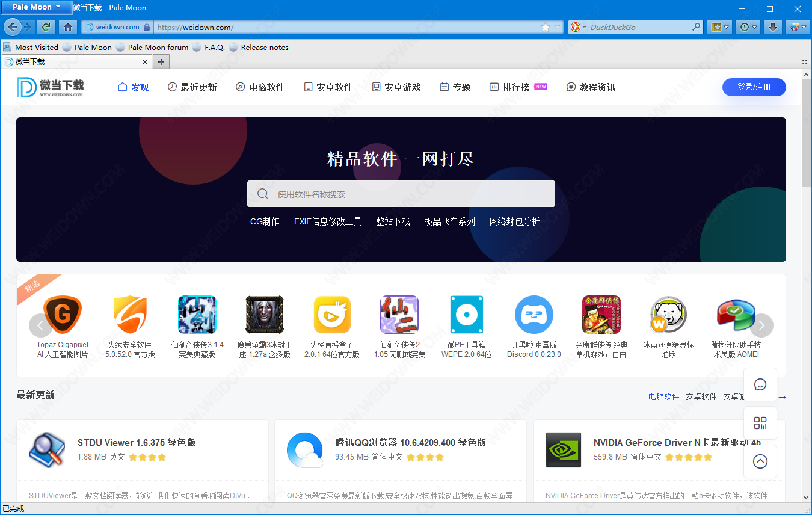Open the QR code floating button

[x=760, y=423]
